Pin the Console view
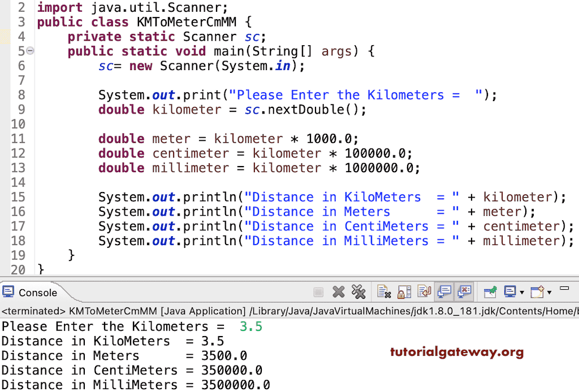579x392 pixels. pyautogui.click(x=491, y=292)
